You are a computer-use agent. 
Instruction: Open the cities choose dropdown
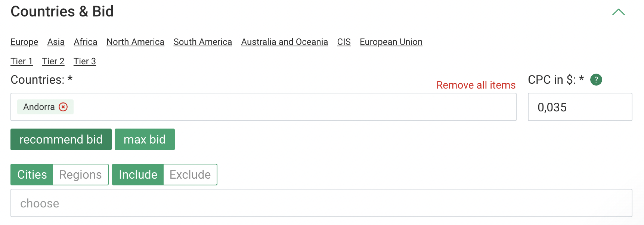[x=321, y=203]
